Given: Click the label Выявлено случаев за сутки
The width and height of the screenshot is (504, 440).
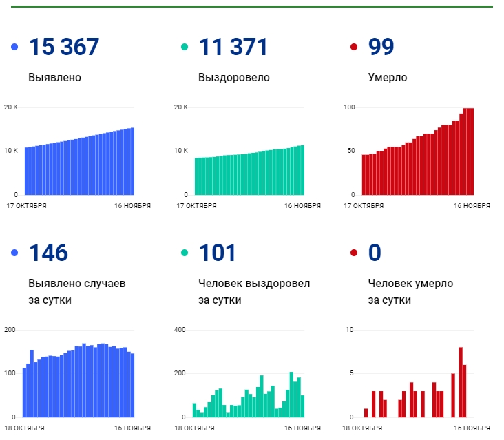Looking at the screenshot, I should coord(77,291).
